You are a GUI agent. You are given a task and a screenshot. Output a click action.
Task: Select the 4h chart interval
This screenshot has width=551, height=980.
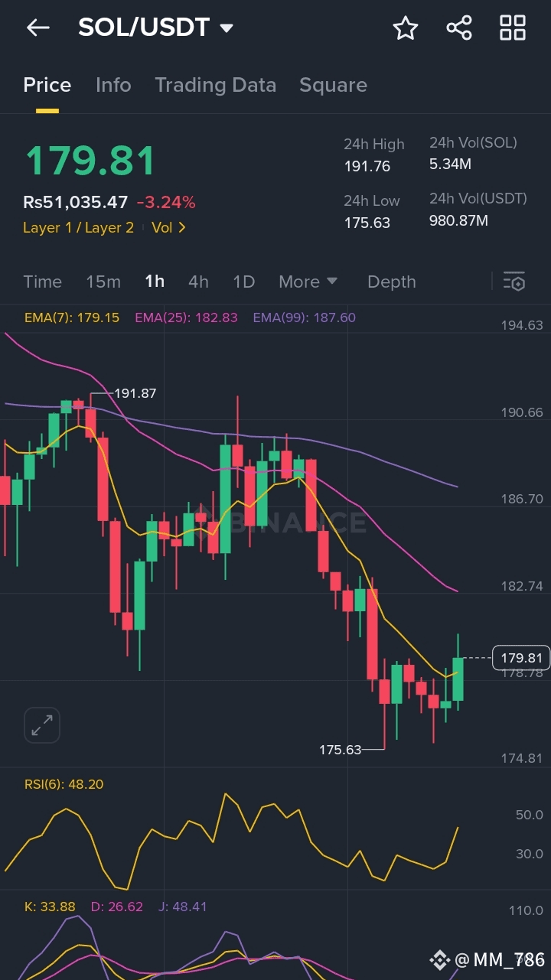point(198,282)
